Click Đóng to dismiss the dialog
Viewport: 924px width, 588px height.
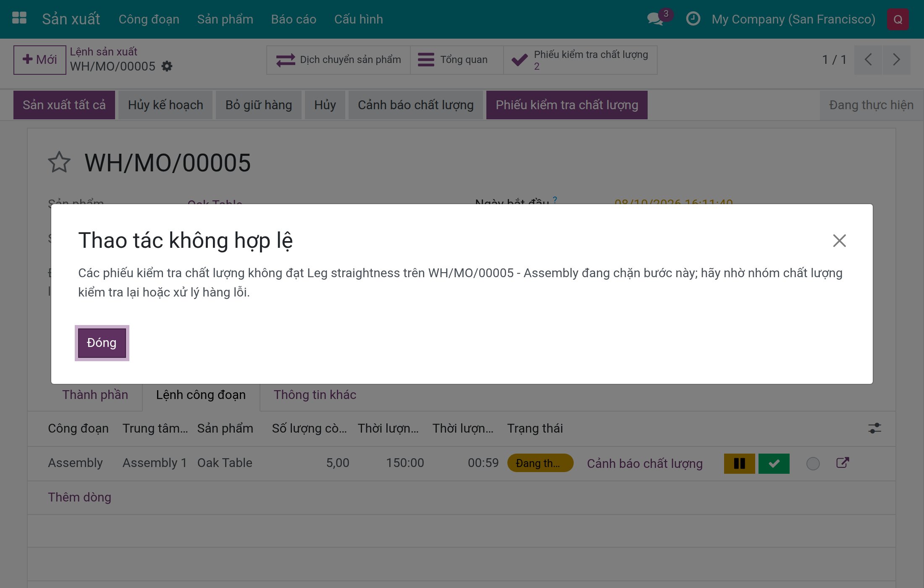coord(102,343)
